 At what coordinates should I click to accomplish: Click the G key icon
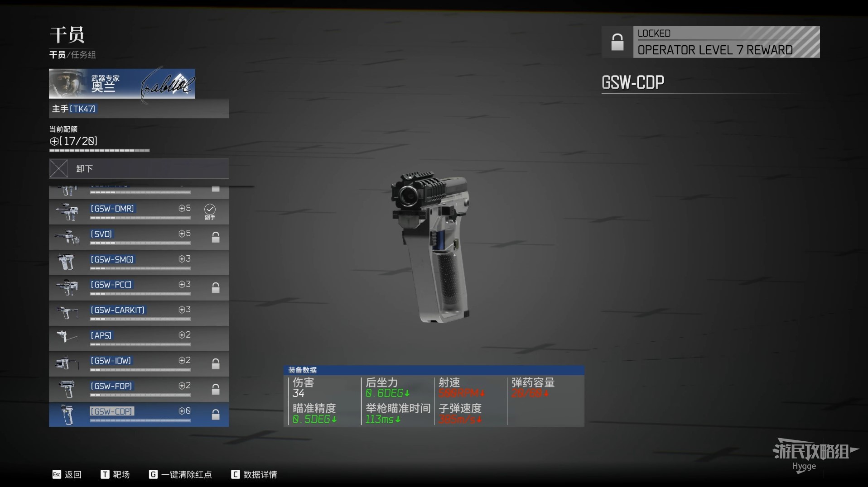(153, 474)
